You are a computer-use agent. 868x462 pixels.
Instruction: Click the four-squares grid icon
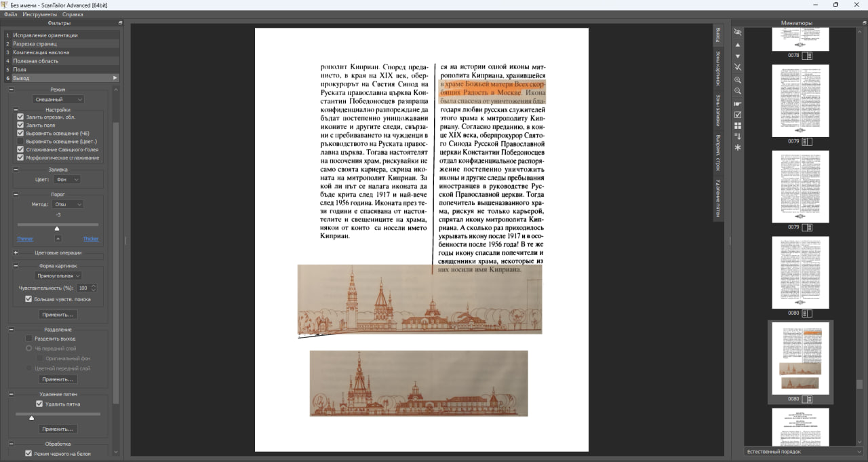[738, 126]
